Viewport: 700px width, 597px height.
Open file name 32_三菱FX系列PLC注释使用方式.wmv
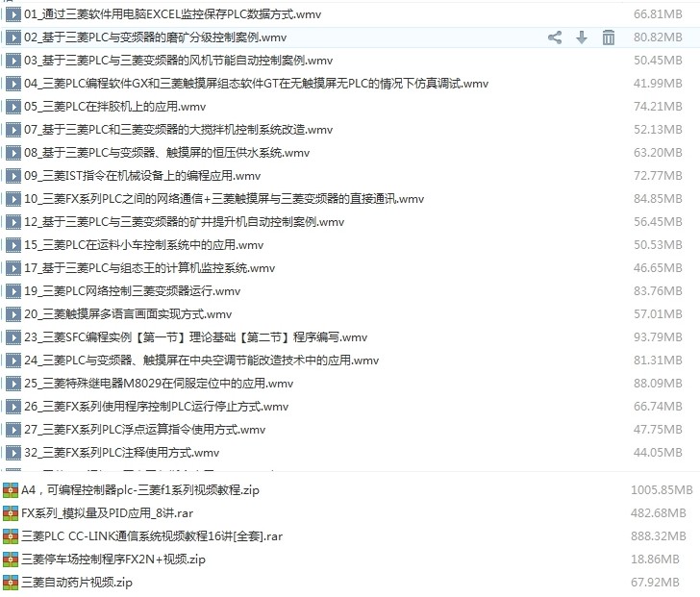click(x=122, y=453)
